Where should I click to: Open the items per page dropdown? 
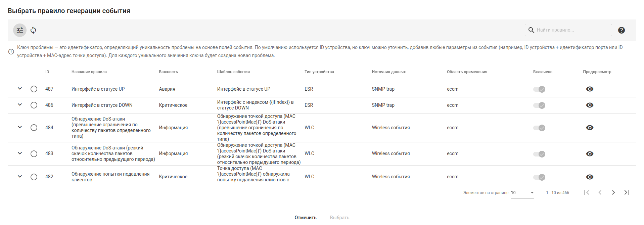point(522,193)
